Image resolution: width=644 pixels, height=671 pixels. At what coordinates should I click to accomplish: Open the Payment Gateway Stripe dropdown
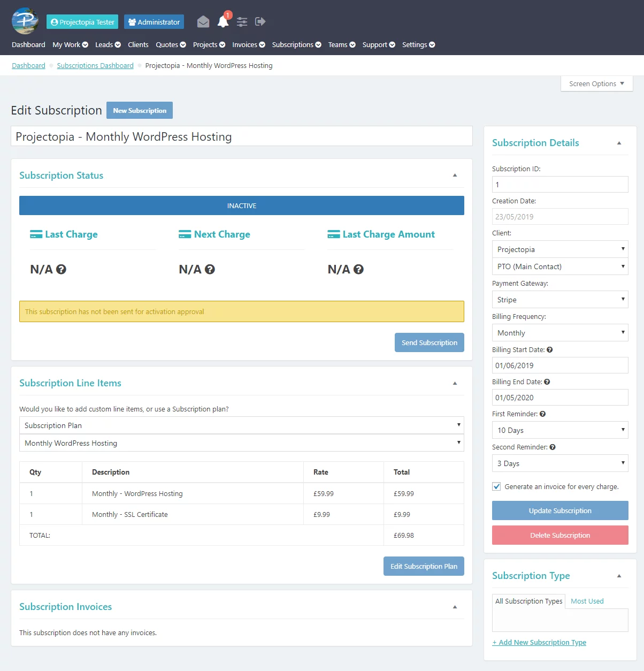[559, 300]
